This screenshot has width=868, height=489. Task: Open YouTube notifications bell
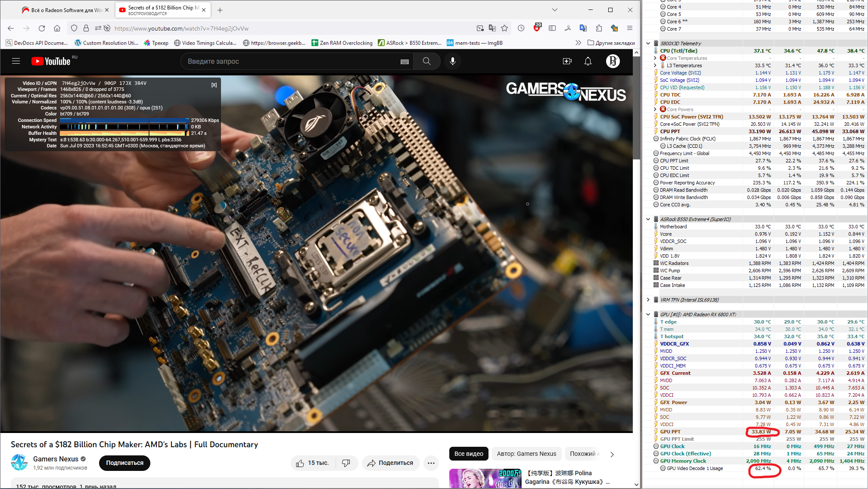click(x=588, y=61)
